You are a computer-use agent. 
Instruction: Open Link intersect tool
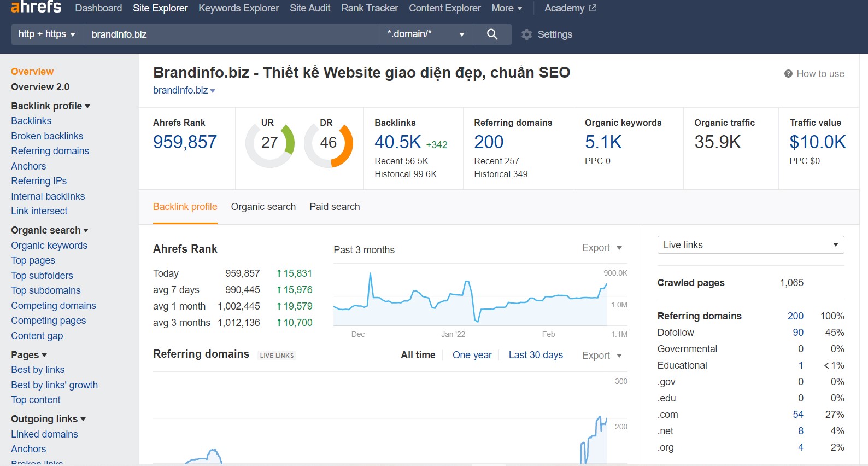click(x=39, y=211)
